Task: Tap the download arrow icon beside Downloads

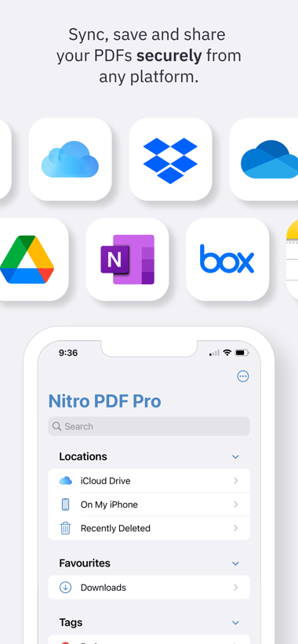Action: coord(65,588)
